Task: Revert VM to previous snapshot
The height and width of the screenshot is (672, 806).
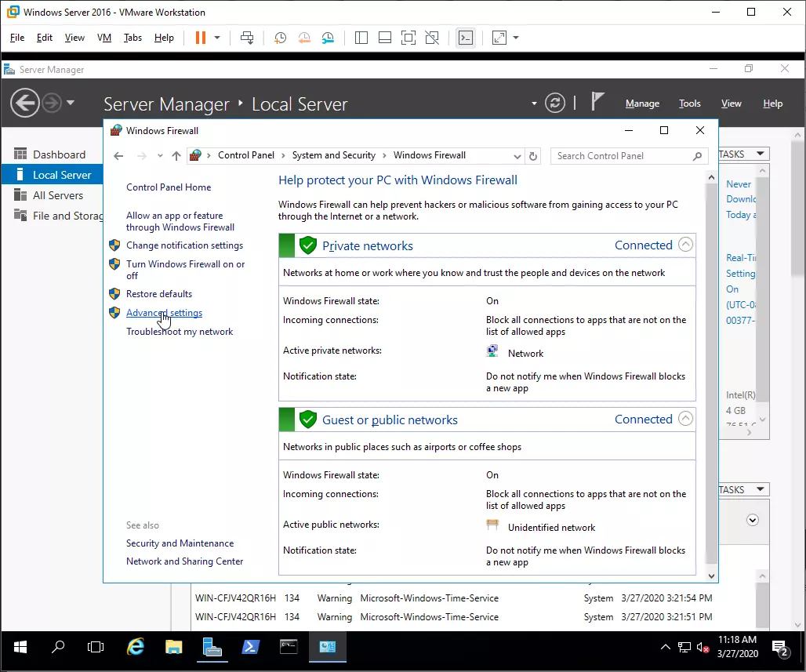Action: click(x=304, y=38)
